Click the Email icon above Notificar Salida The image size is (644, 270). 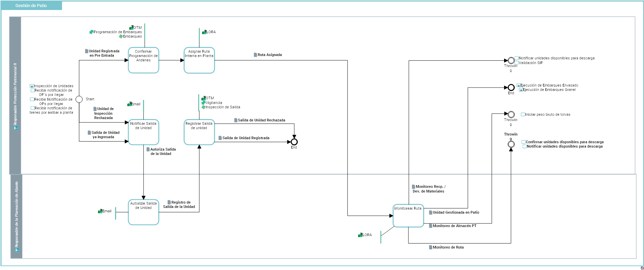click(129, 104)
